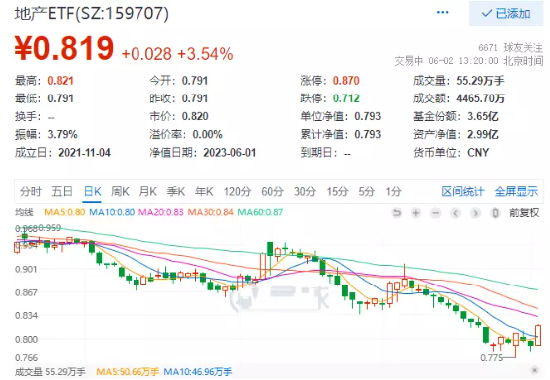This screenshot has height=380, width=550.
Task: Switch to the 五日 tab
Action: click(62, 192)
